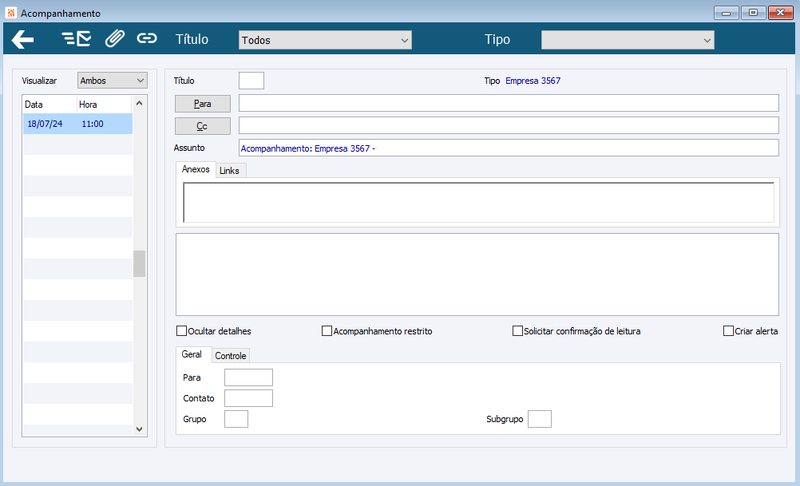Open the Controle tab
This screenshot has width=800, height=486.
pos(231,356)
